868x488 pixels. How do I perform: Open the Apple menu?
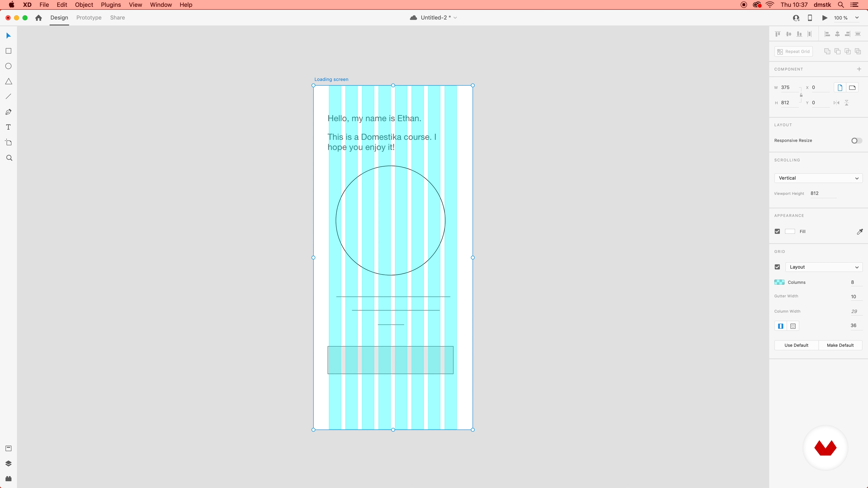coord(12,5)
